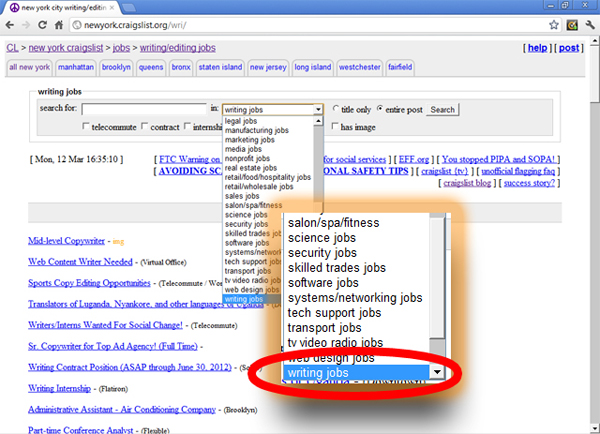Image resolution: width=600 pixels, height=434 pixels.
Task: Click the dropdown list's scroll-up arrow
Action: [318, 121]
